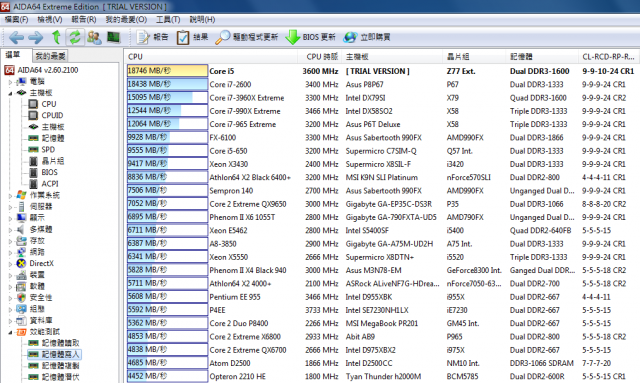Select the 主機板 child tree item

point(46,127)
